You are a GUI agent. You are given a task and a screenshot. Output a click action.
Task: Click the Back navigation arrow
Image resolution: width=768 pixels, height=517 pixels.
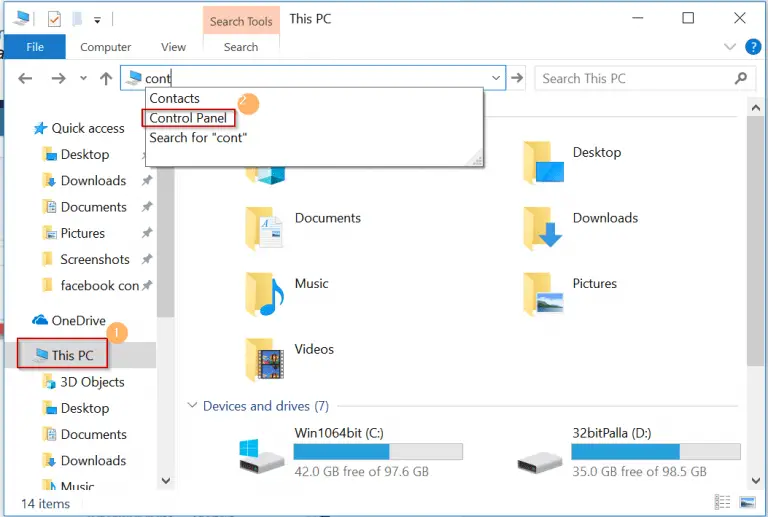[25, 78]
